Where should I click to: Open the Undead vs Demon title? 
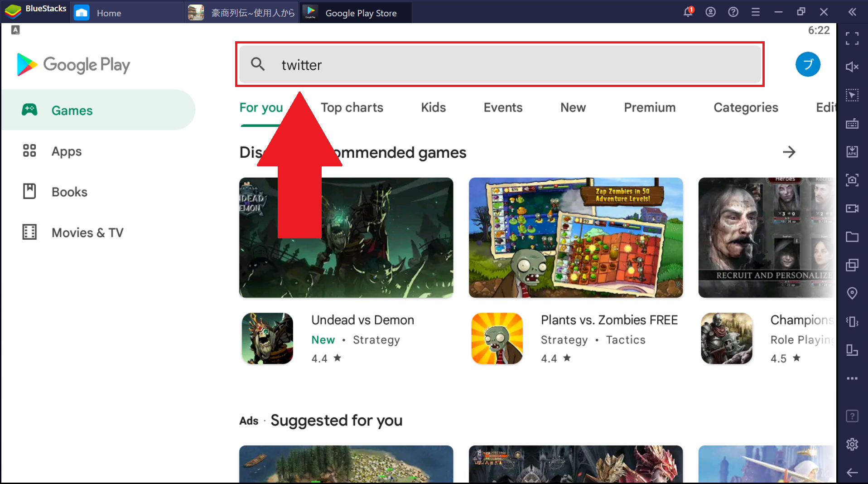point(362,320)
